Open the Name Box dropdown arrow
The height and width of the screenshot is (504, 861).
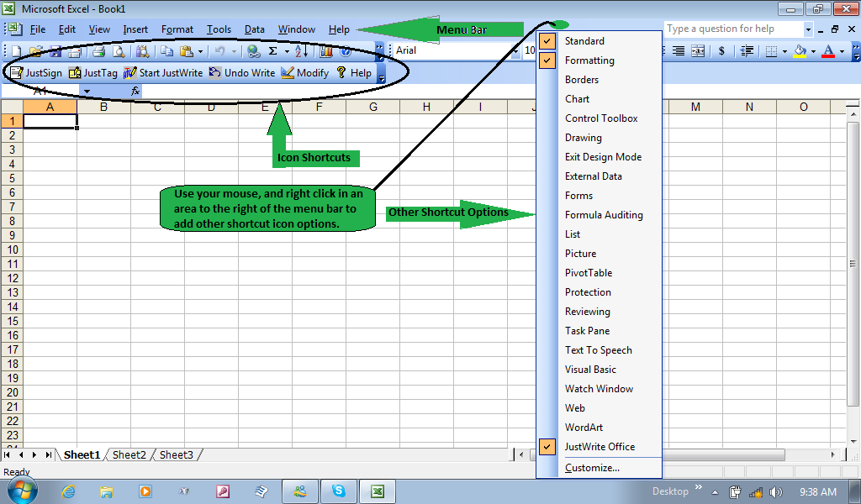click(87, 91)
